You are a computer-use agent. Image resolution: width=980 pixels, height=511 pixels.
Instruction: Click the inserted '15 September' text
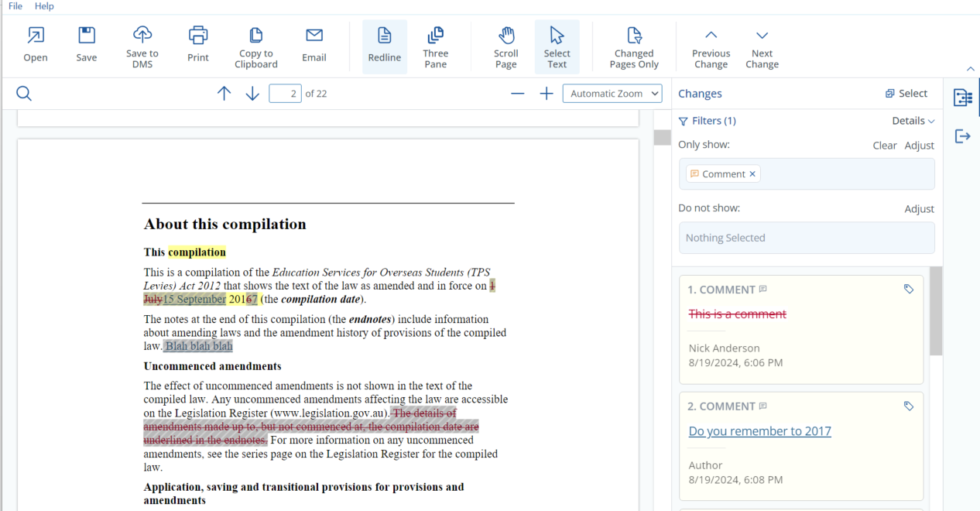(194, 300)
